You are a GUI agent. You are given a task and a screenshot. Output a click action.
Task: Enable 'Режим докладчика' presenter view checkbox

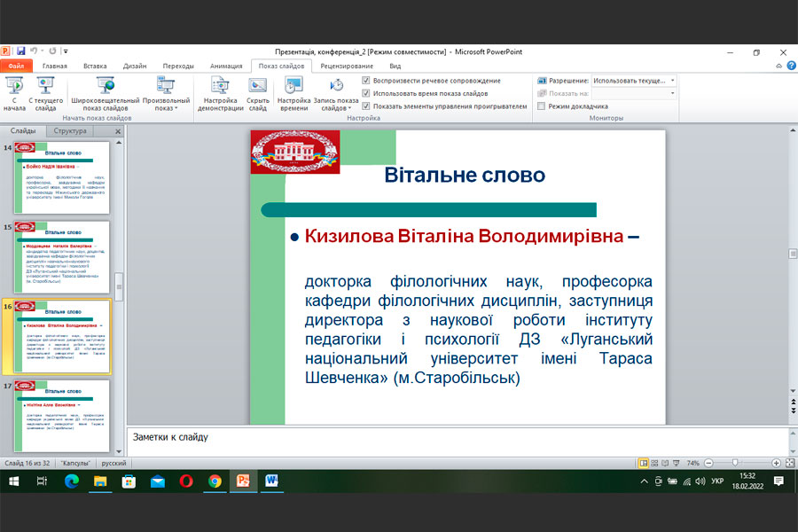541,106
